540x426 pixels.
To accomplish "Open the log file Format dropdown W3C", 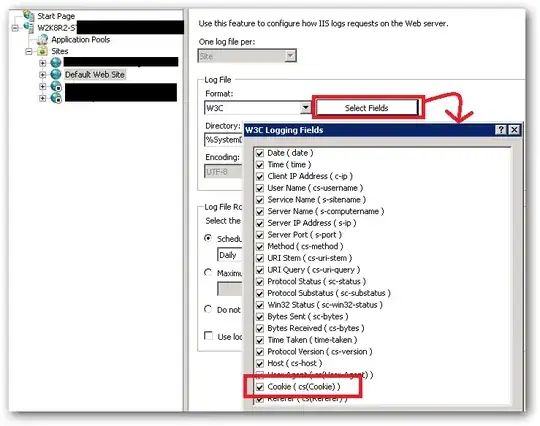I will [305, 108].
